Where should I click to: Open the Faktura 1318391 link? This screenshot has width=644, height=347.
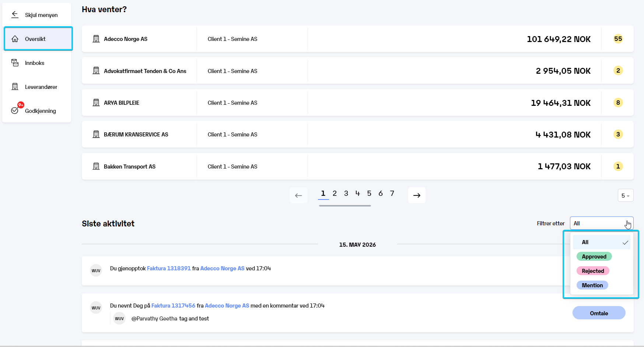(x=169, y=268)
